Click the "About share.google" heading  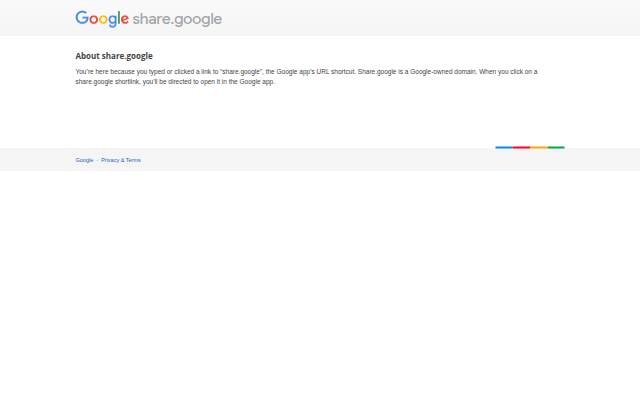(x=114, y=56)
